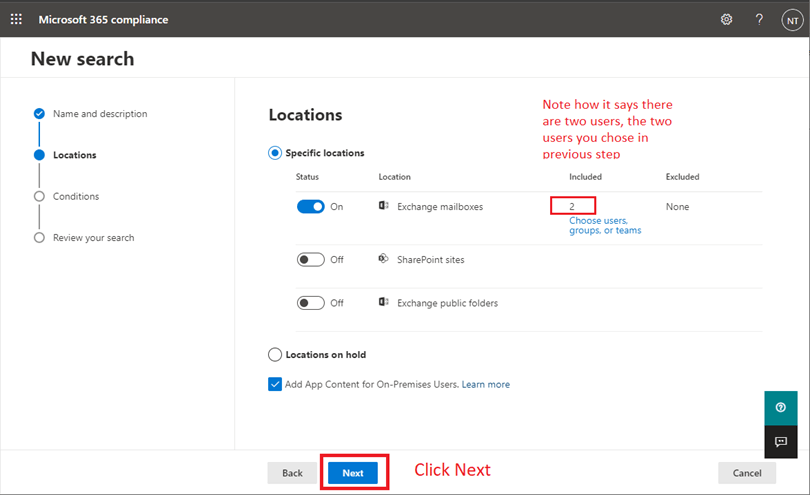This screenshot has width=810, height=495.
Task: Click the help question mark icon
Action: (x=759, y=20)
